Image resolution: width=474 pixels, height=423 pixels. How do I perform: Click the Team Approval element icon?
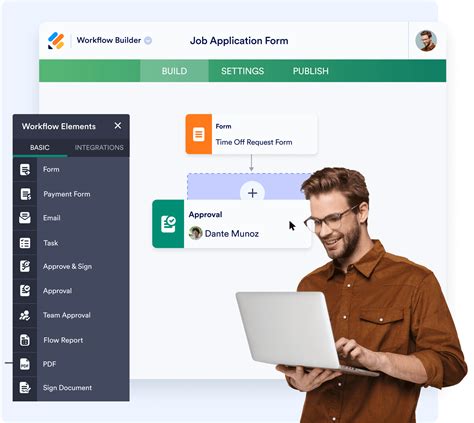[25, 315]
